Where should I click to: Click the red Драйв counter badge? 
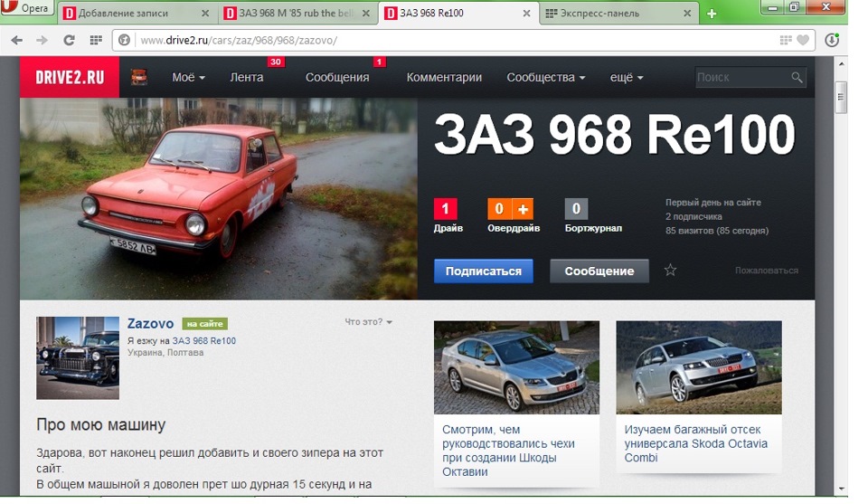pos(445,209)
